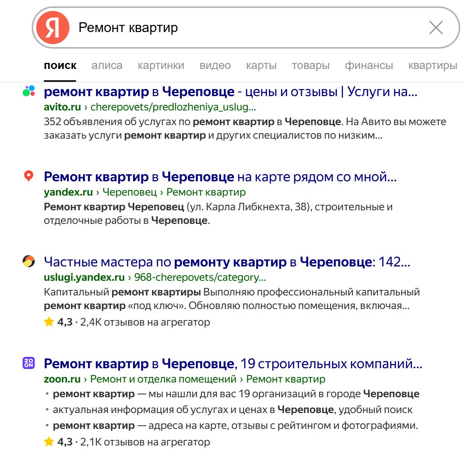464x476 pixels.
Task: Click the yellow star next to 2,4K reviews
Action: 49,322
